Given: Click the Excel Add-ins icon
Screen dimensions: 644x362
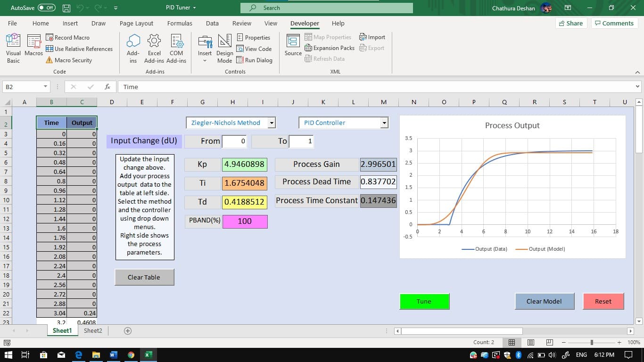Looking at the screenshot, I should click(x=154, y=49).
